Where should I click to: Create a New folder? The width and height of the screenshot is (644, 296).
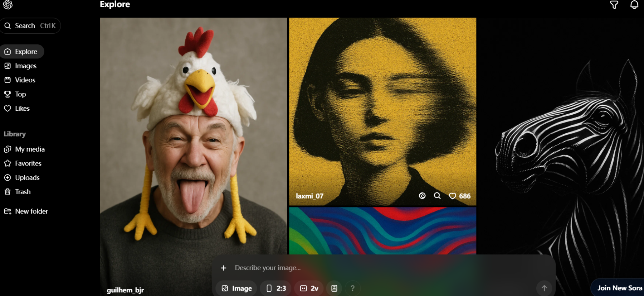coord(31,211)
